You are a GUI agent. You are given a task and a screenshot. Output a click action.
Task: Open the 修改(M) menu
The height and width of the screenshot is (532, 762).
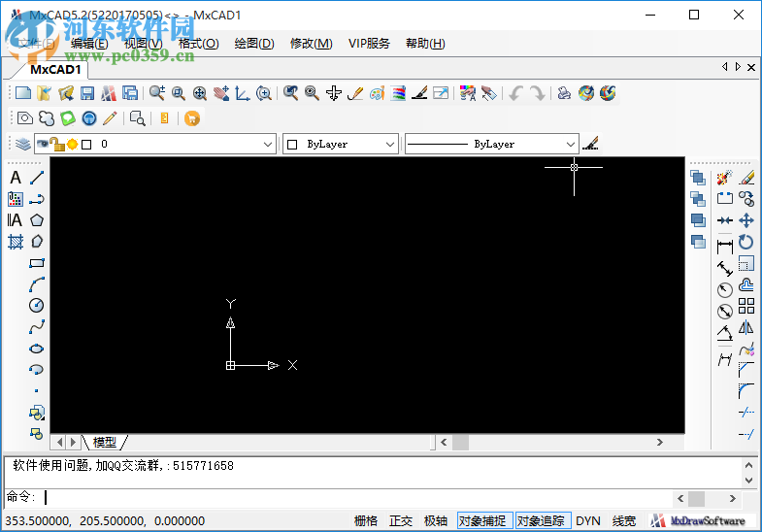(x=311, y=44)
